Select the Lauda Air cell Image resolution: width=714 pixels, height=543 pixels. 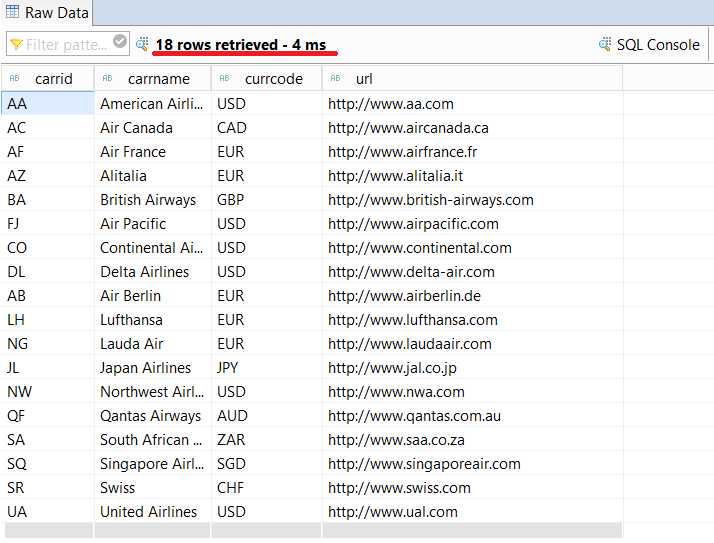pos(153,343)
